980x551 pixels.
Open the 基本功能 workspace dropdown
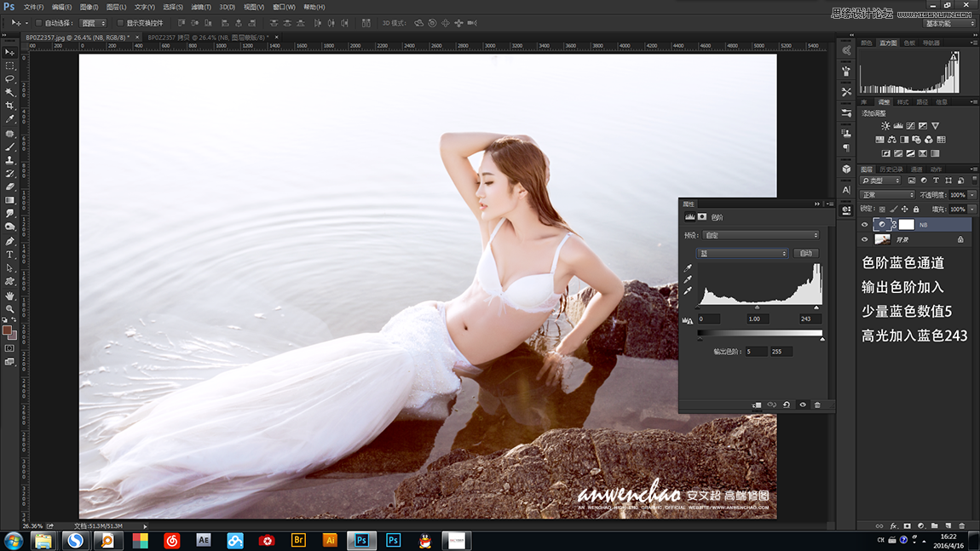[x=949, y=23]
